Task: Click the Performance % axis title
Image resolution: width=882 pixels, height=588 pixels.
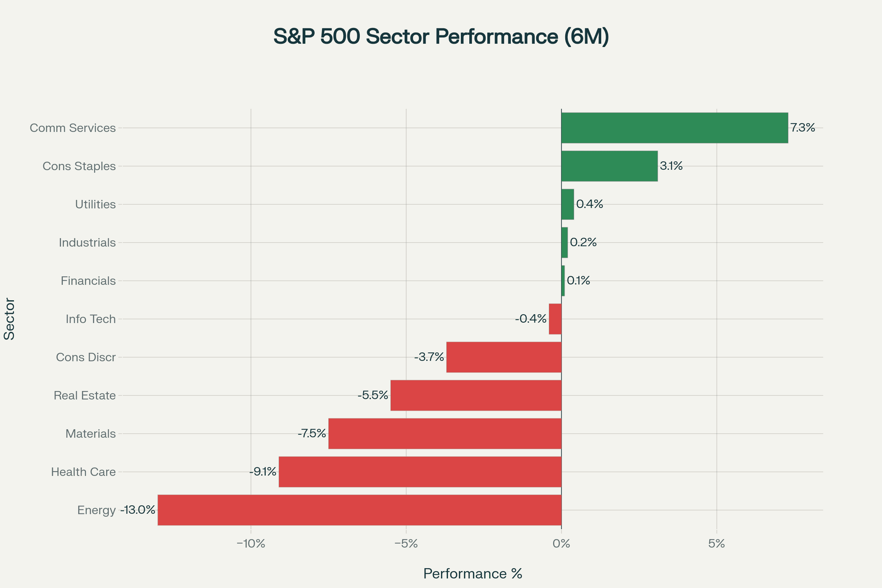Action: (473, 574)
